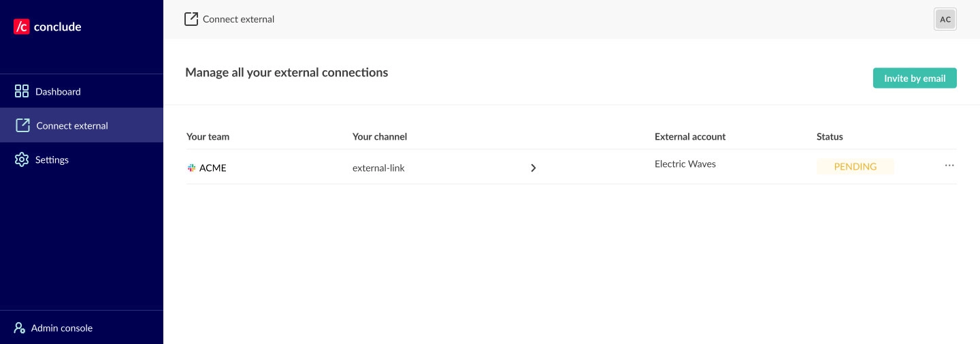Open the AC user avatar
Image resolution: width=980 pixels, height=344 pixels.
point(945,19)
